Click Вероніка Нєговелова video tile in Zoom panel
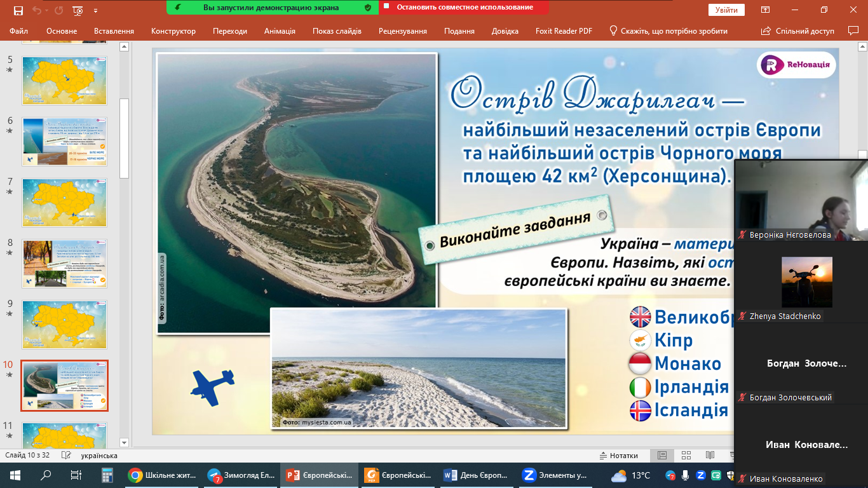868x488 pixels. (801, 200)
